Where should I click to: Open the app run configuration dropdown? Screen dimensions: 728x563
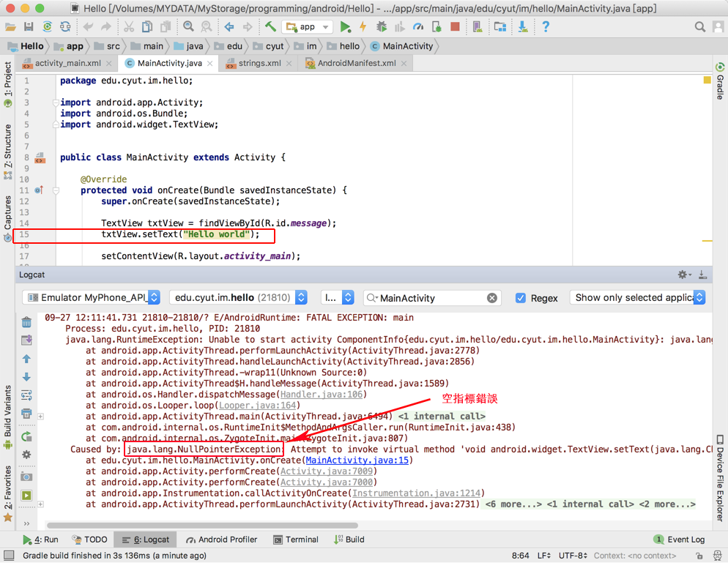point(307,27)
